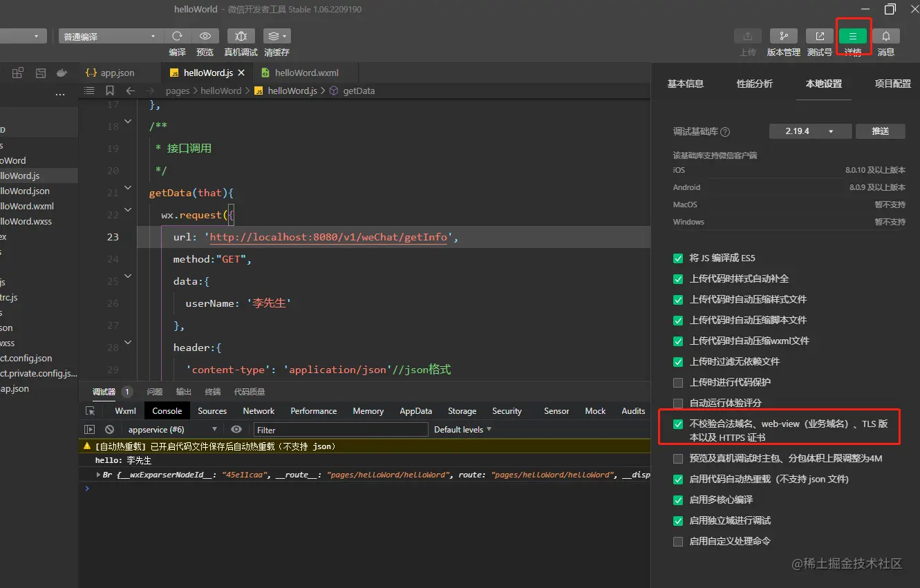Viewport: 920px width, 588px height.
Task: Click the push button beside base library
Action: click(x=880, y=131)
